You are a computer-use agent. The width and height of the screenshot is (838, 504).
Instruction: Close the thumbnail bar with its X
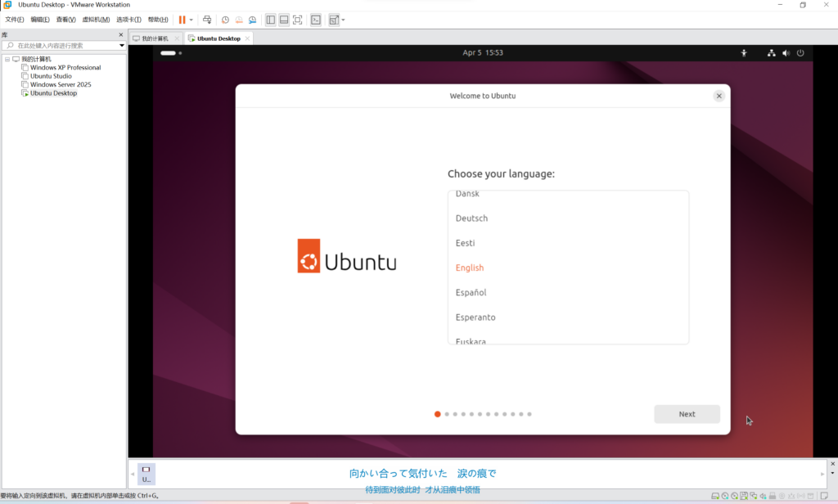pos(832,464)
